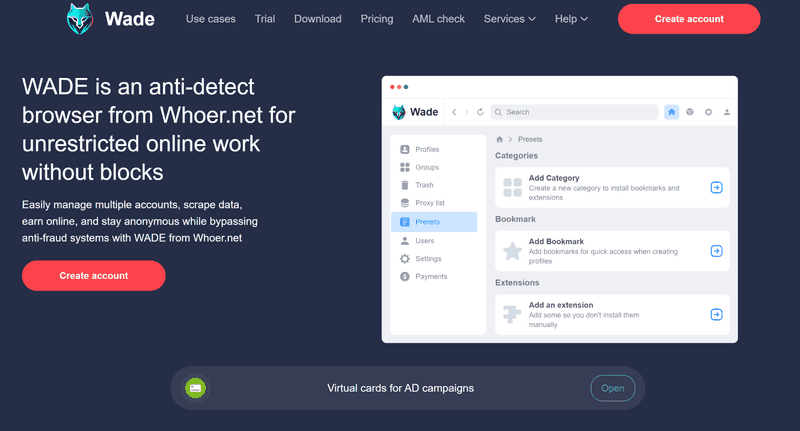800x431 pixels.
Task: Click the green virtual card icon
Action: point(195,388)
